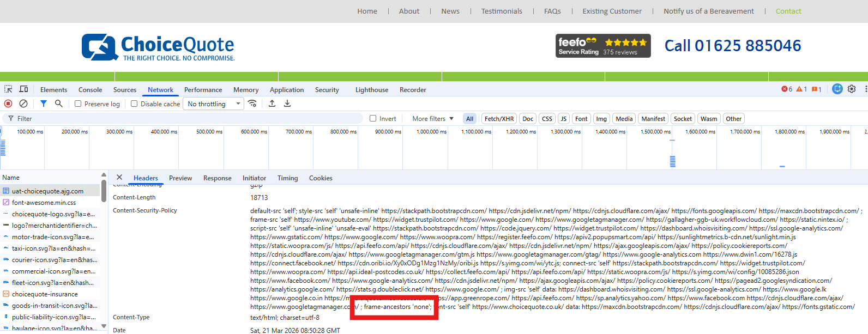The height and width of the screenshot is (334, 868).
Task: Enable the Preserve log checkbox
Action: (78, 104)
